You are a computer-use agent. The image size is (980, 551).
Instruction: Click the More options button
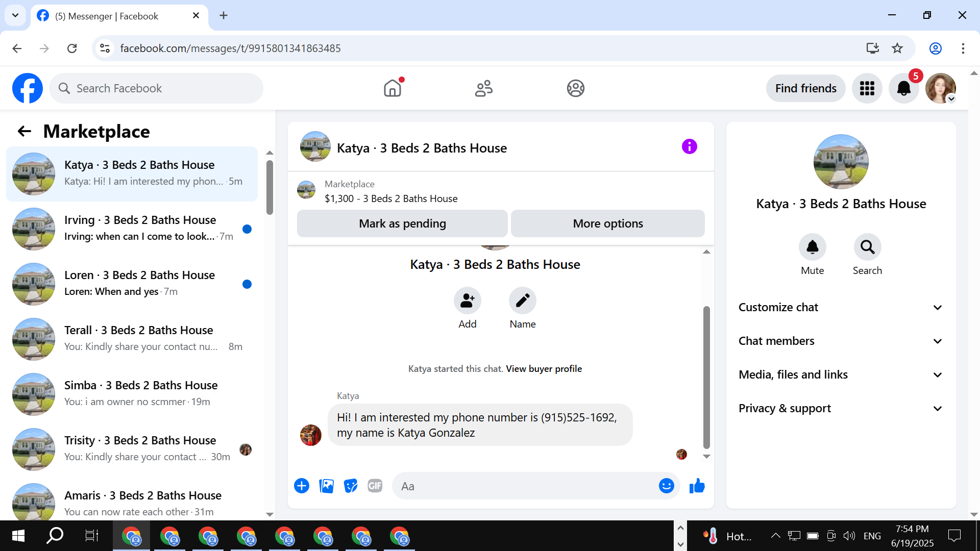608,223
